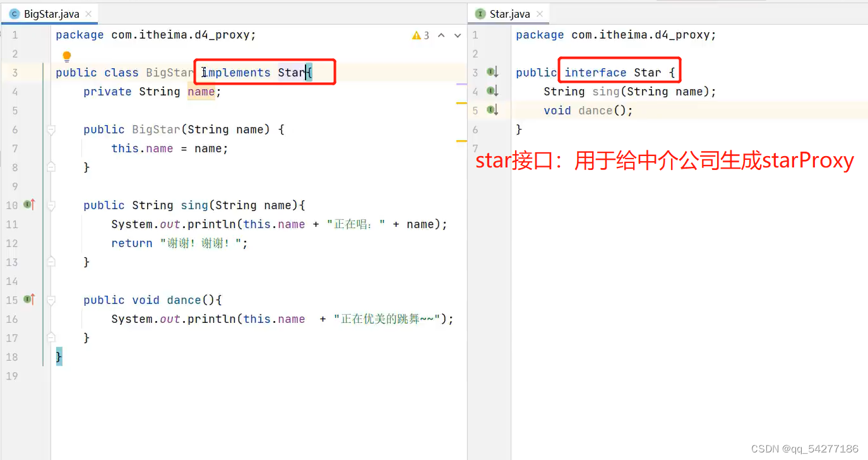
Task: Collapse the sing method fold at line 10
Action: (51, 205)
